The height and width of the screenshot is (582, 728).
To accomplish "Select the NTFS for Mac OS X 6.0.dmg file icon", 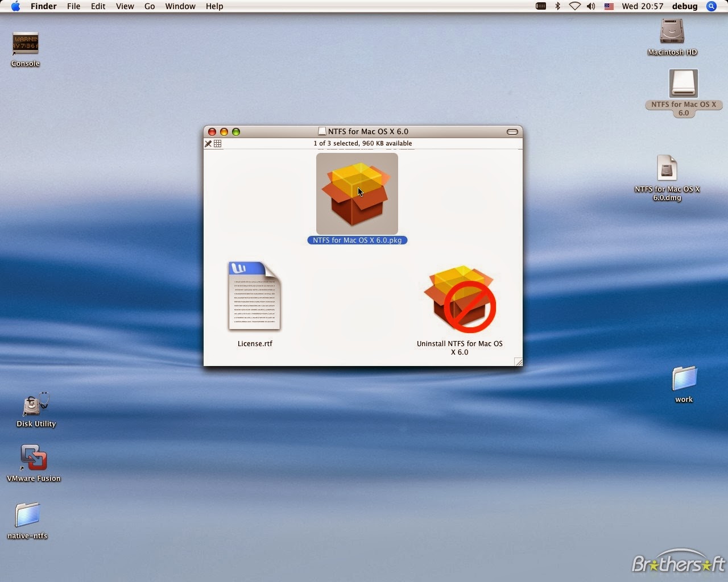I will point(667,168).
